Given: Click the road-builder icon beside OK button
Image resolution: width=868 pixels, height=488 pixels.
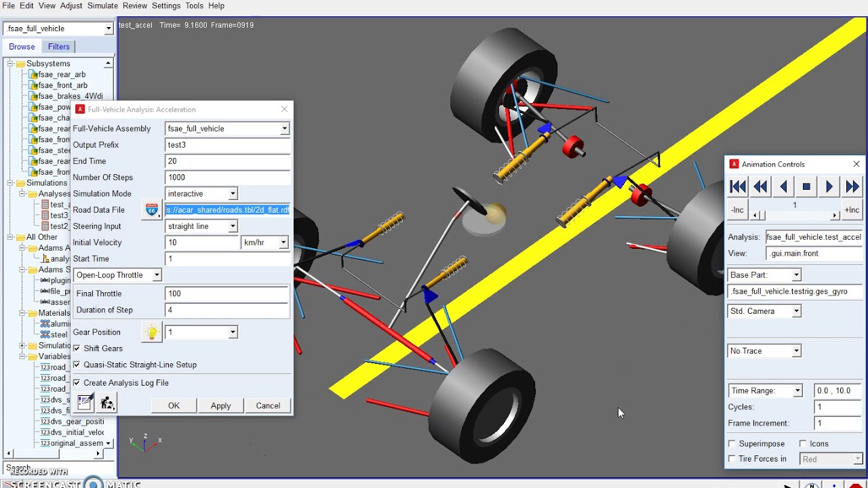Looking at the screenshot, I should pyautogui.click(x=106, y=403).
